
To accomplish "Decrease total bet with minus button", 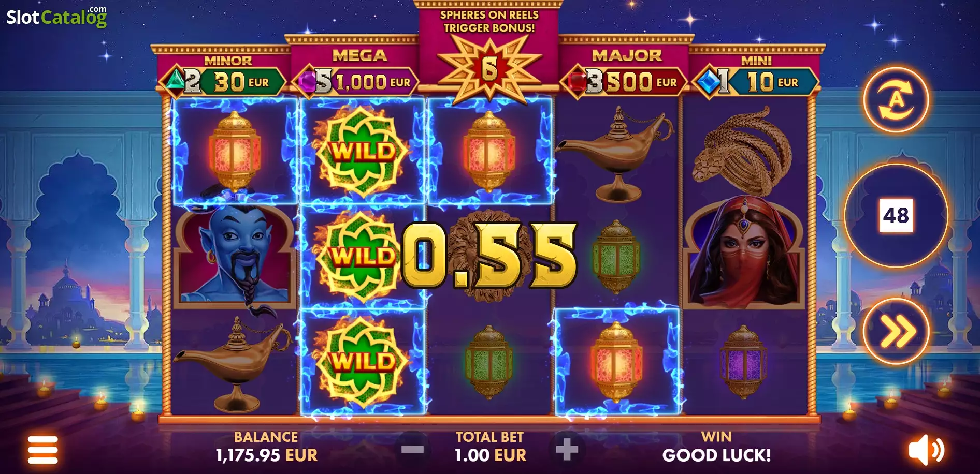I will (412, 449).
